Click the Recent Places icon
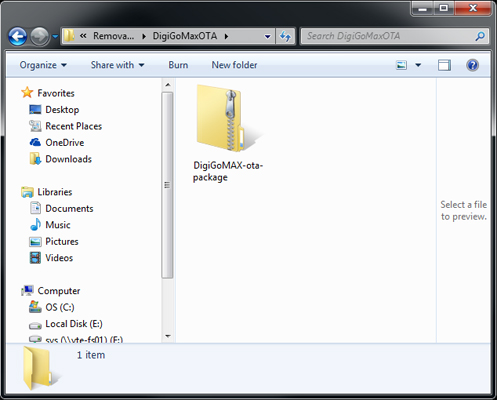The height and width of the screenshot is (400, 497). point(35,126)
